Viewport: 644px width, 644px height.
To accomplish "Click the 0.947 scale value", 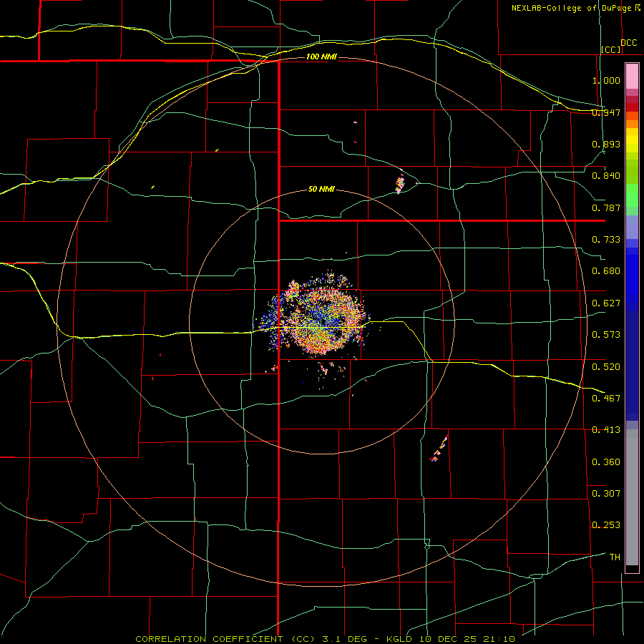I will (606, 112).
